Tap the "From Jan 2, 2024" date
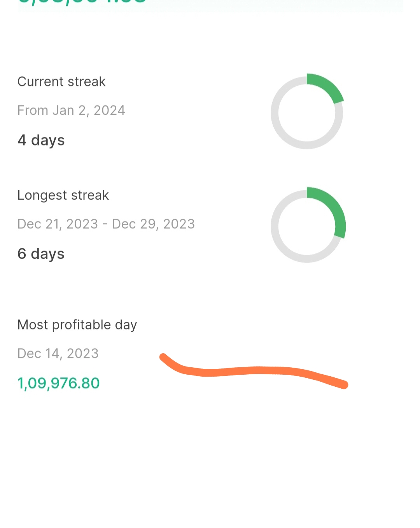The width and height of the screenshot is (420, 528). (x=71, y=111)
